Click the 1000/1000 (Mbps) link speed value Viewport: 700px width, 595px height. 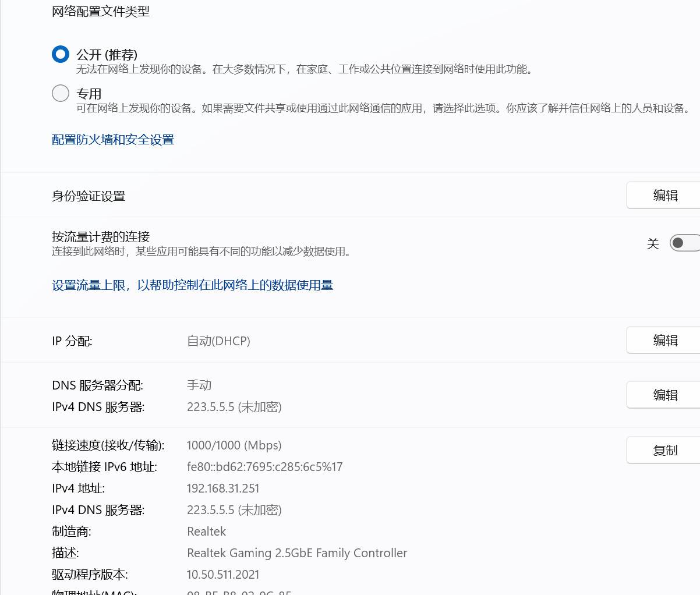234,445
